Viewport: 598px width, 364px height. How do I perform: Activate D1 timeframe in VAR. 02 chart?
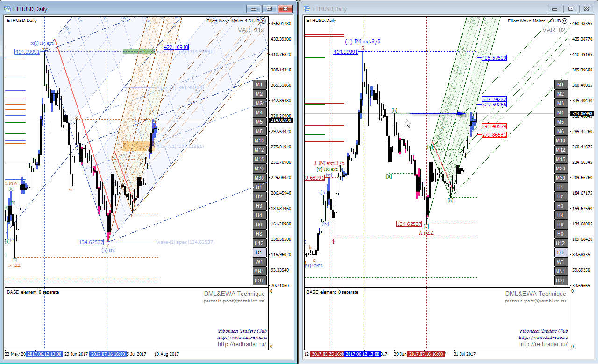560,252
